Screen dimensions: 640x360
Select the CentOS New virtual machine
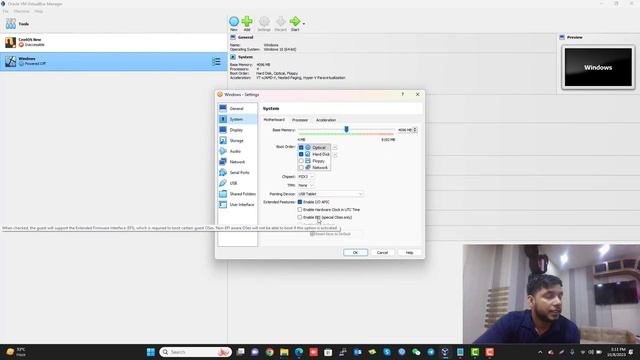tap(113, 42)
